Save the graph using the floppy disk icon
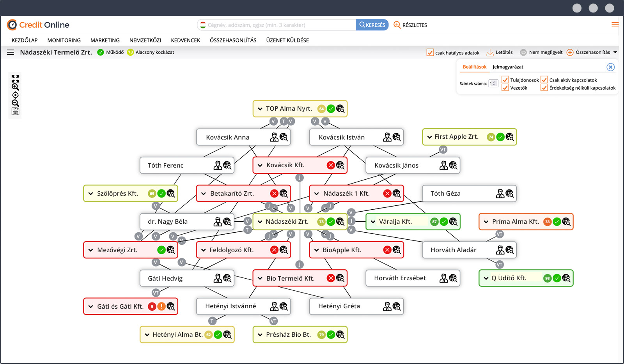The image size is (624, 364). (15, 112)
